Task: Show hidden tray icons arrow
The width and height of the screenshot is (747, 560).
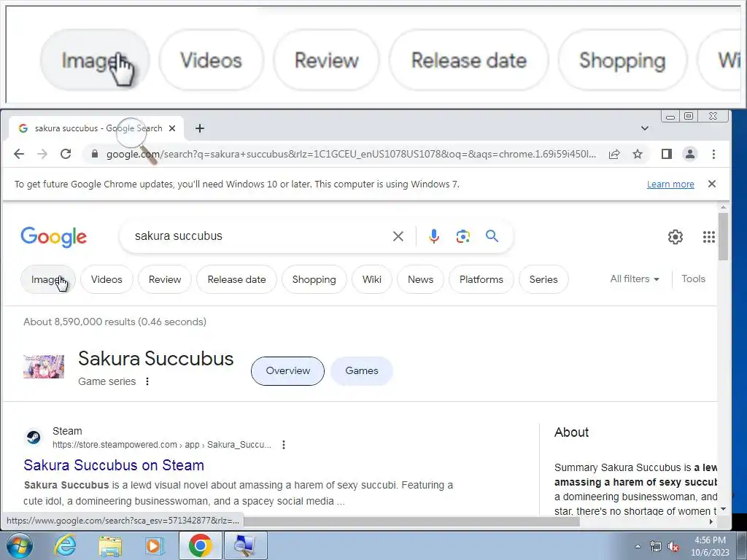Action: (x=638, y=546)
